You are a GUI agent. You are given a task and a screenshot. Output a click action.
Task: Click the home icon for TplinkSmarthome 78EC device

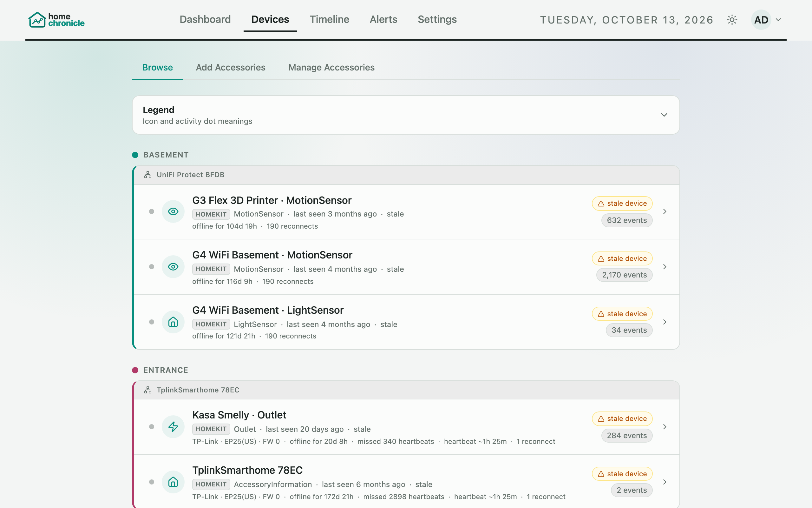(173, 482)
